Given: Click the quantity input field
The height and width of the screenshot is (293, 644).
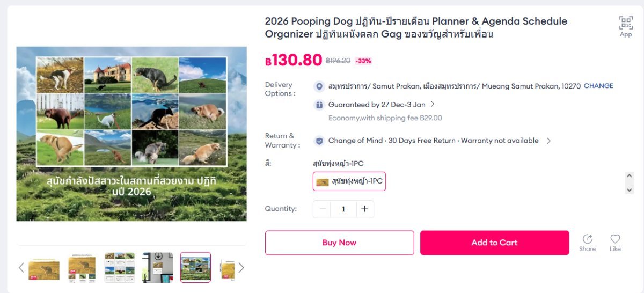Looking at the screenshot, I should coord(343,209).
